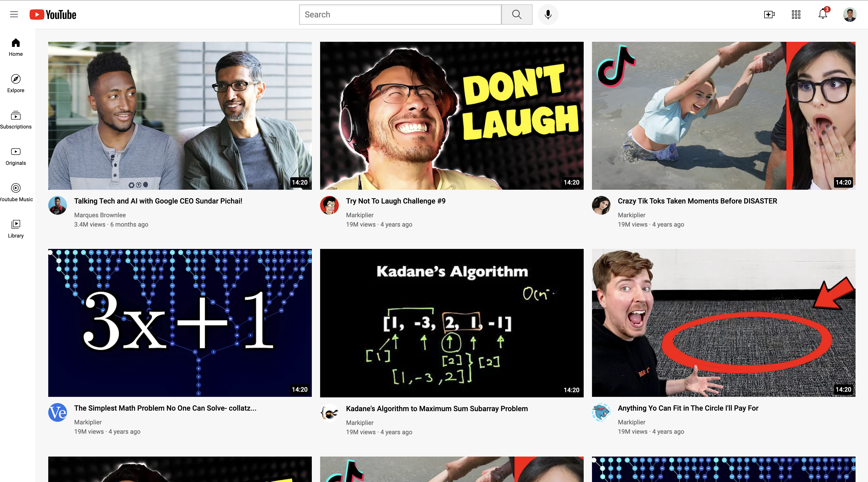Open title 'Anything Yo Can Fit in The Circle'
868x482 pixels.
688,408
